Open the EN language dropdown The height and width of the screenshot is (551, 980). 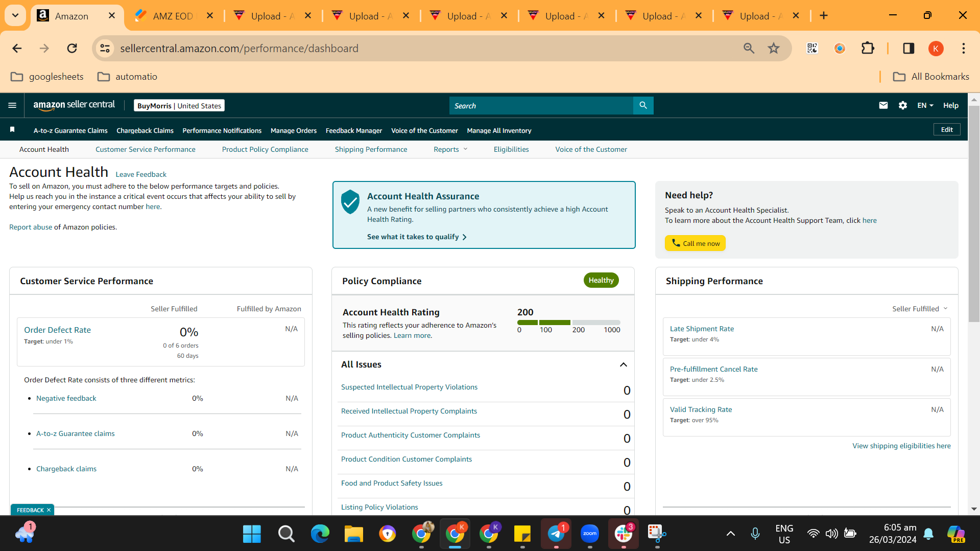925,105
